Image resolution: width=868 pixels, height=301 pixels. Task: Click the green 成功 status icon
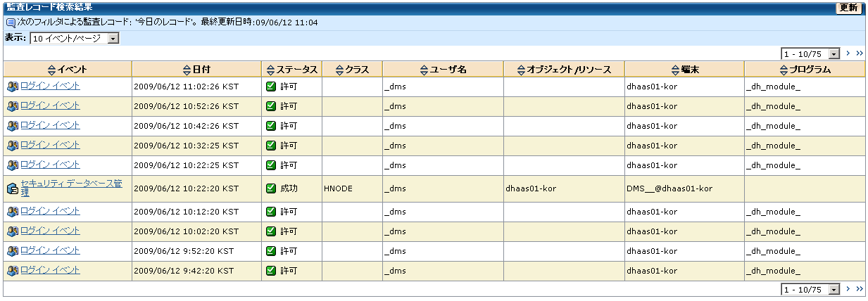point(271,188)
